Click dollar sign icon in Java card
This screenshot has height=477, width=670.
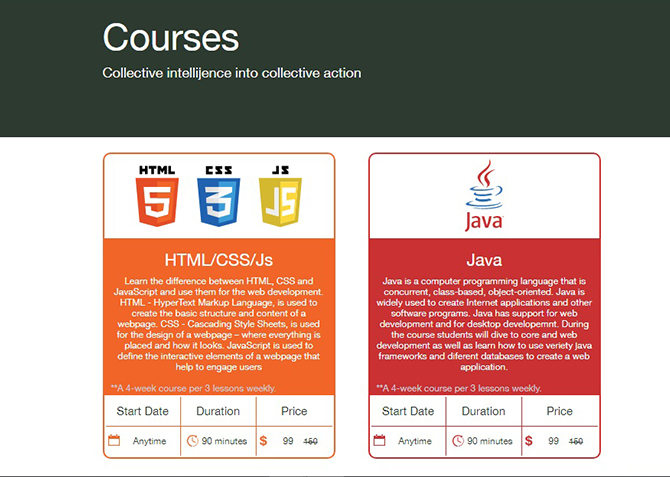529,440
